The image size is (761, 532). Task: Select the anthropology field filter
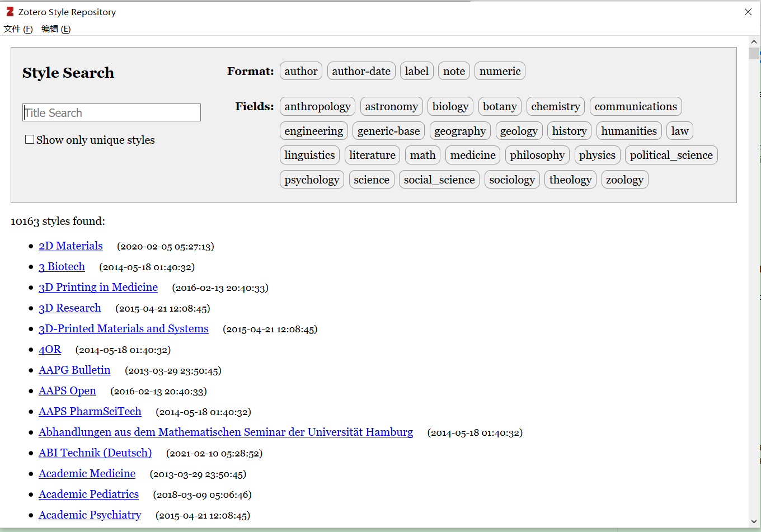pos(317,106)
